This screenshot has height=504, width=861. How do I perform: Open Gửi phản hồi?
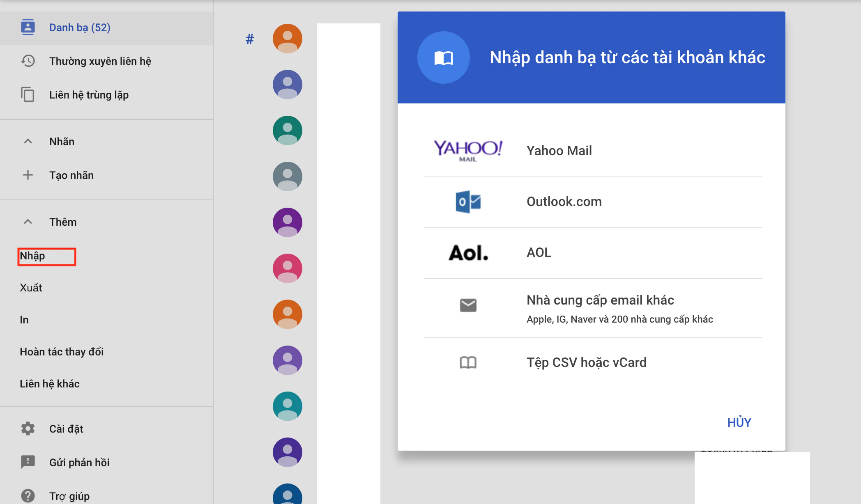tap(79, 463)
